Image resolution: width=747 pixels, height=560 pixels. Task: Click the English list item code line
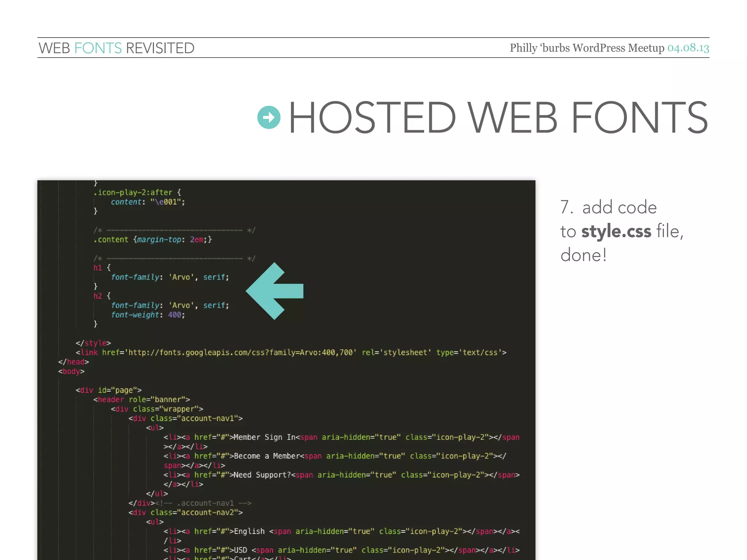tap(341, 536)
